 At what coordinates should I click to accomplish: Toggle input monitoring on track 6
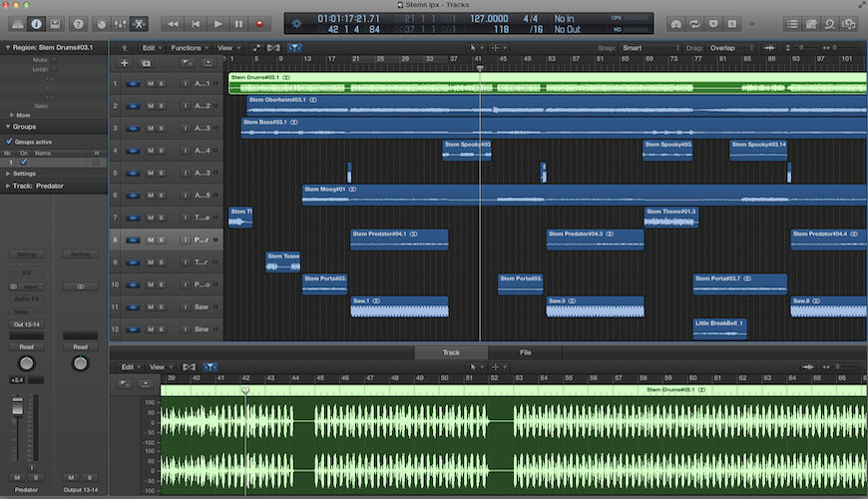pos(185,196)
